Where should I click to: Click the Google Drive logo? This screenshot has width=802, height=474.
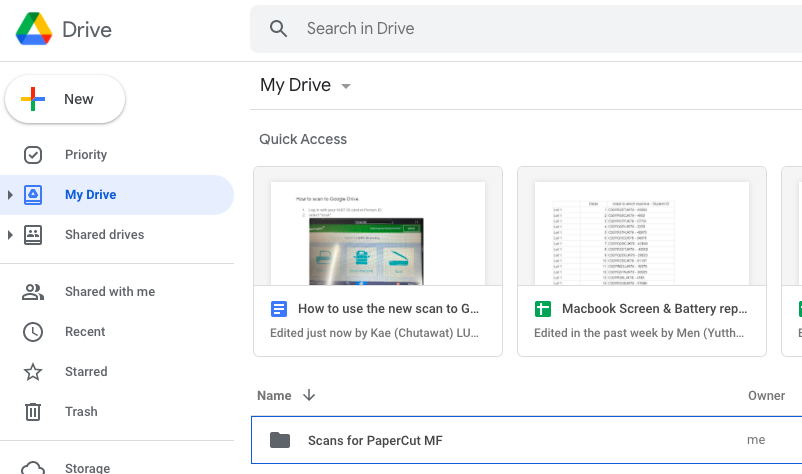coord(34,29)
